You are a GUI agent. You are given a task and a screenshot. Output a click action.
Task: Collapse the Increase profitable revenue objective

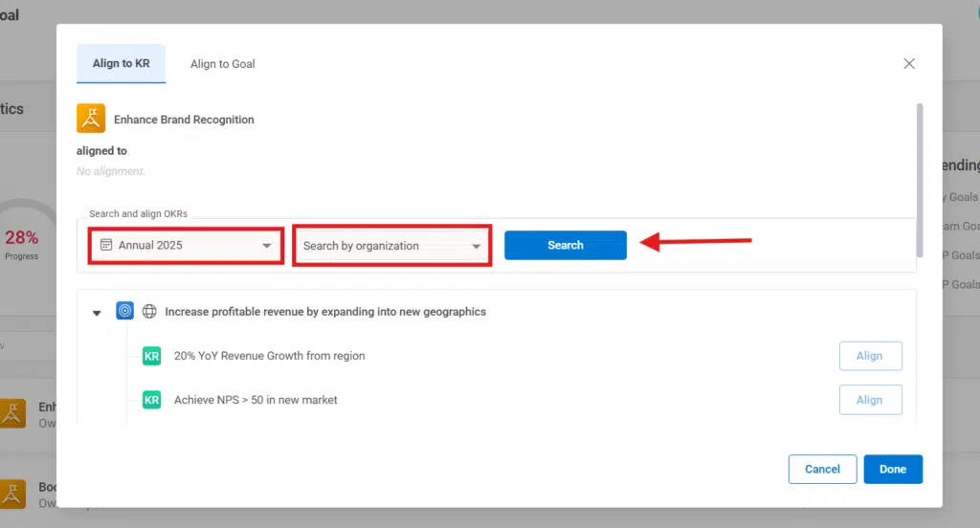[97, 313]
